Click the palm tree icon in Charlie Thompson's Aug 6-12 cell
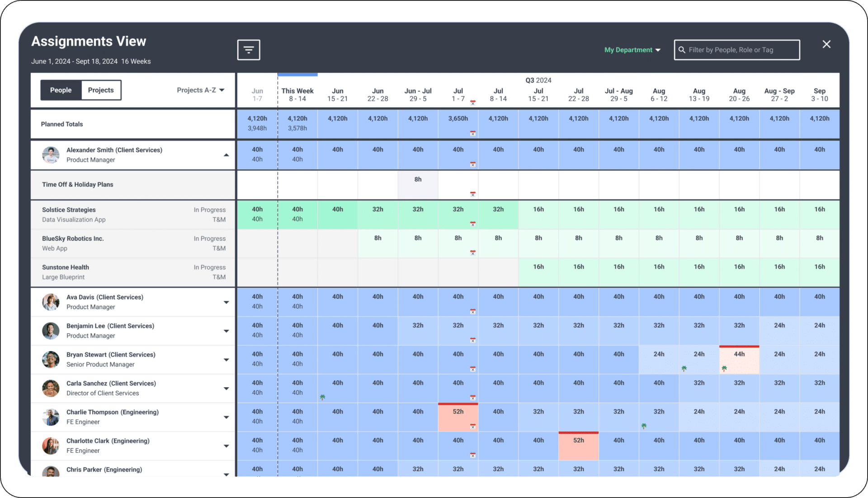 pos(643,426)
